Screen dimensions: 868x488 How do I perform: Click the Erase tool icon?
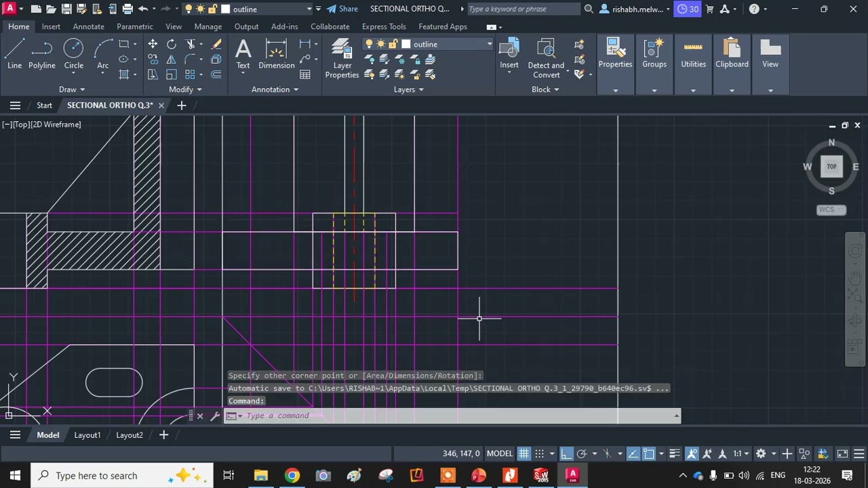(216, 44)
